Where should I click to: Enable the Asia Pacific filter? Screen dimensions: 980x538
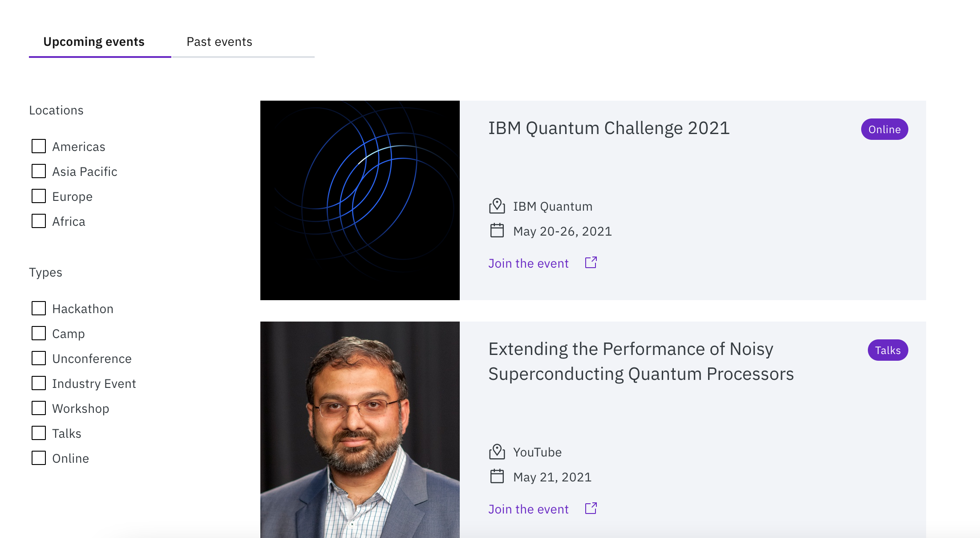coord(38,171)
